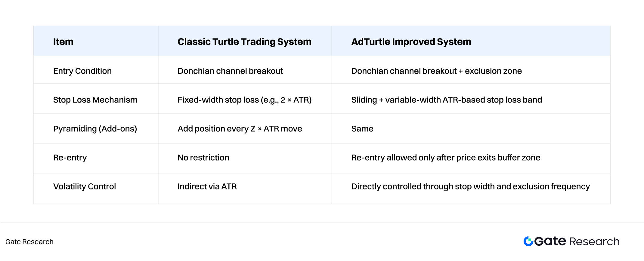Click the Gate Research logo icon

pos(528,241)
